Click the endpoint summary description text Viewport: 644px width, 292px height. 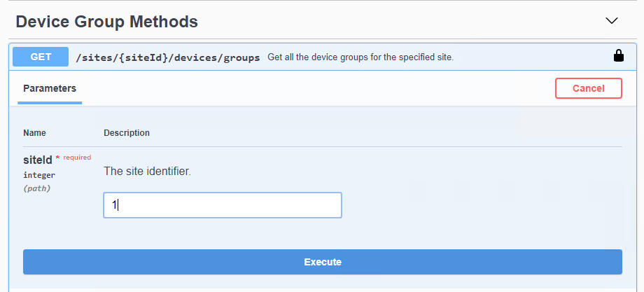(360, 57)
